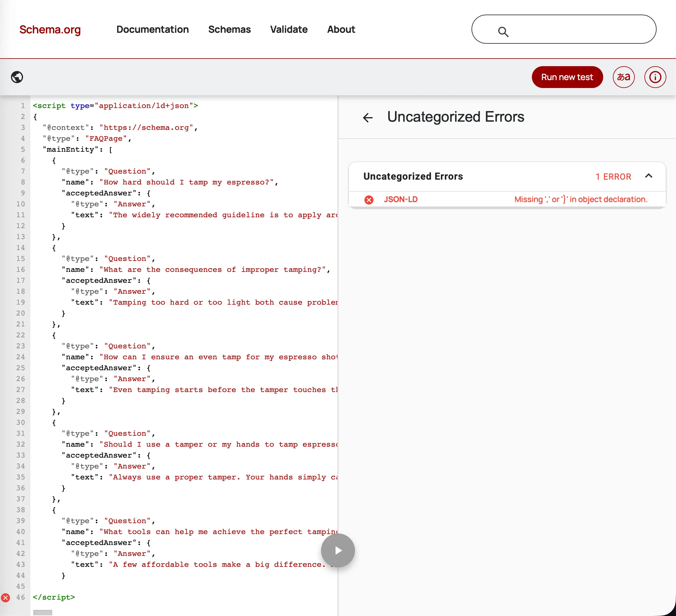Image resolution: width=676 pixels, height=616 pixels.
Task: Change the language with the あa button
Action: (x=623, y=77)
